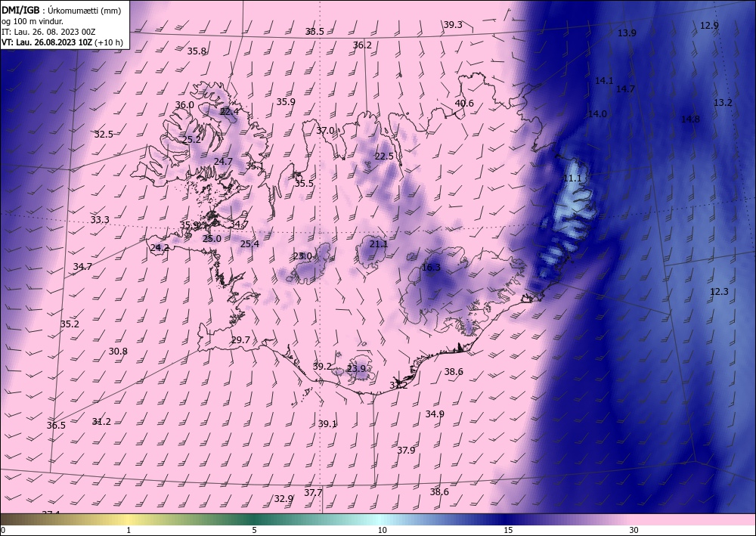Click the map value 21.1
The image size is (756, 536).
379,244
